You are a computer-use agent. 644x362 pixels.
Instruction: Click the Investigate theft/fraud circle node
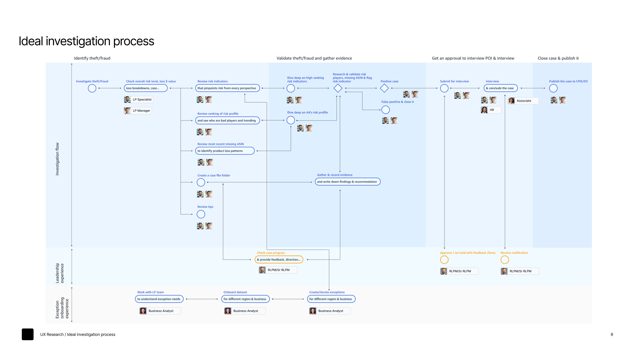coord(92,88)
